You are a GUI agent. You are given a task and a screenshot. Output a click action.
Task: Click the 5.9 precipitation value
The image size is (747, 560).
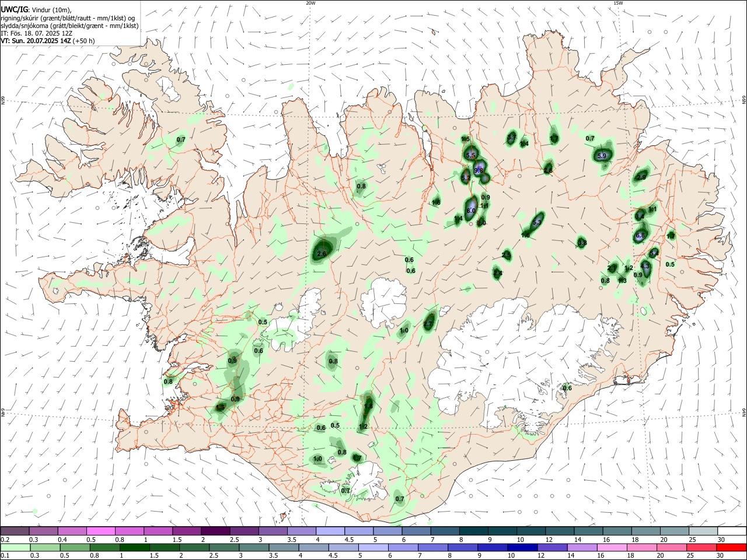(603, 156)
